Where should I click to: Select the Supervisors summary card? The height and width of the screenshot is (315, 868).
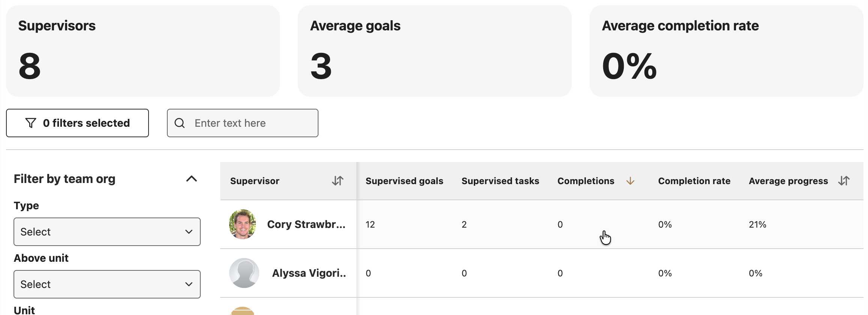coord(143,51)
